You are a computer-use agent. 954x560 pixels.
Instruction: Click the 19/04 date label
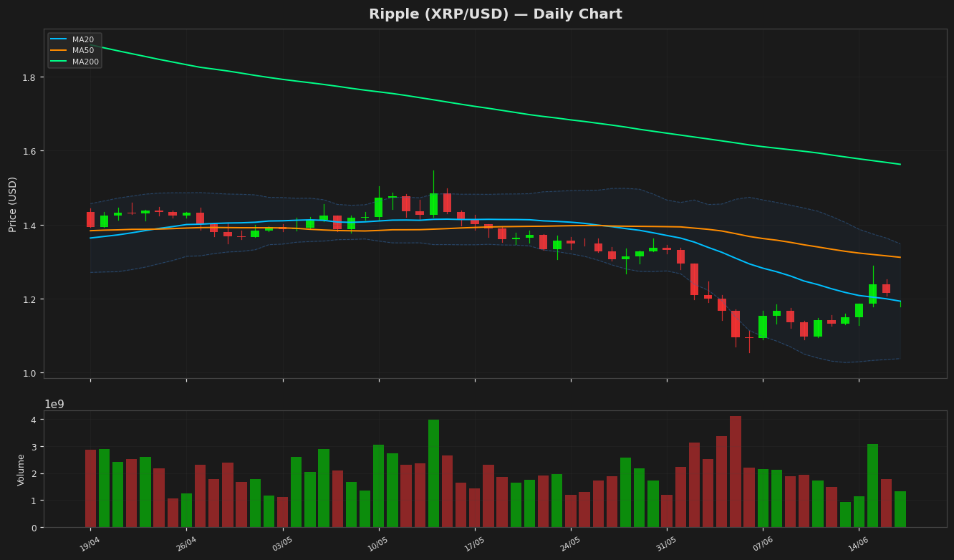[x=90, y=544]
